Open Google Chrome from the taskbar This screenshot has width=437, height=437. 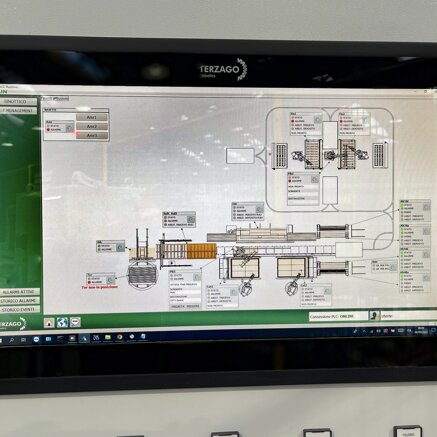tap(119, 337)
